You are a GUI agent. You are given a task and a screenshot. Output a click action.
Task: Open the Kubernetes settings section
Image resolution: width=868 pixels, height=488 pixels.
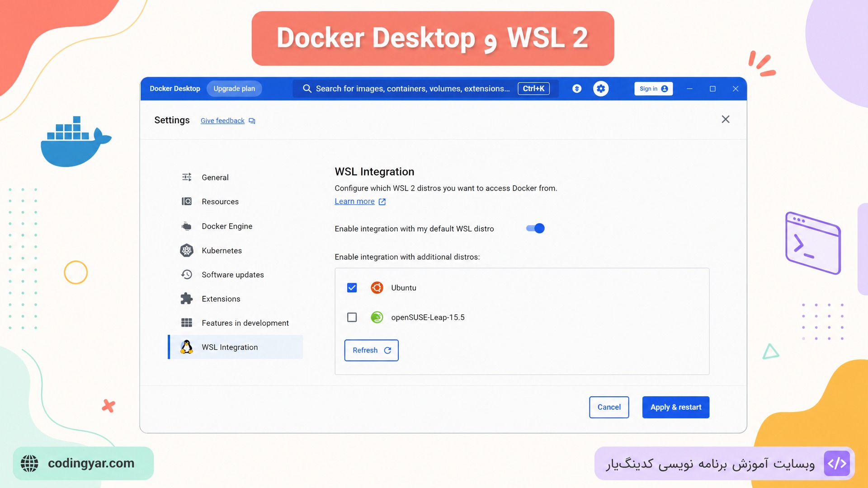(x=235, y=250)
